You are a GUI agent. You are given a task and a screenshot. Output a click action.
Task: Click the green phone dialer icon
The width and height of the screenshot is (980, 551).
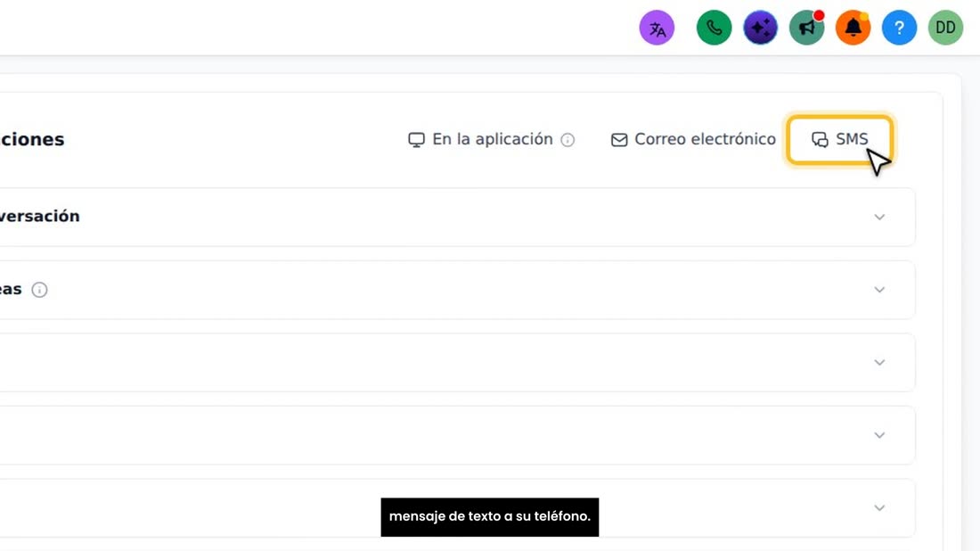(714, 28)
